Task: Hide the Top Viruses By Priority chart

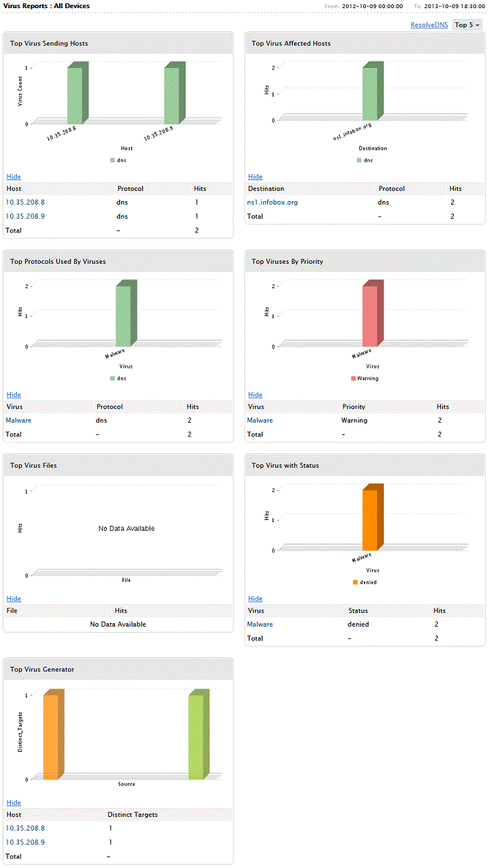Action: point(255,395)
